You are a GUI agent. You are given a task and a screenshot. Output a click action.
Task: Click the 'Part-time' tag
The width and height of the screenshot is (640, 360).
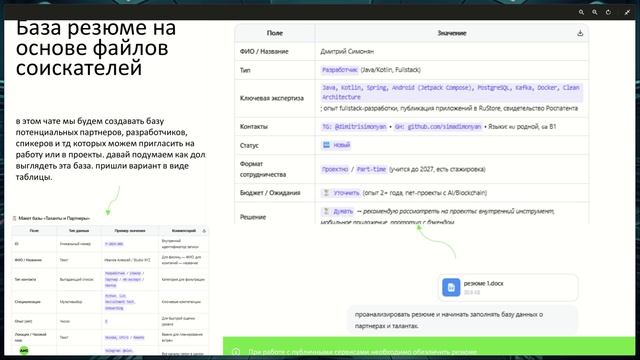pyautogui.click(x=371, y=169)
